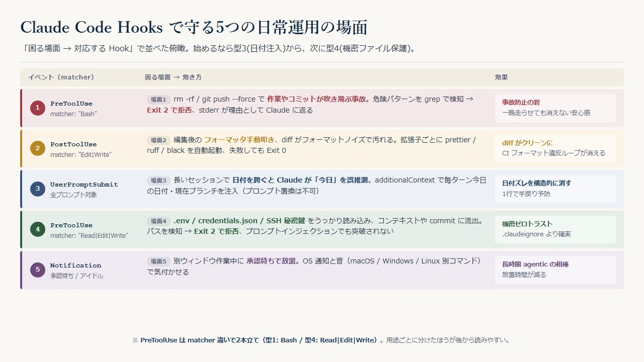Click the subtitle line below the title

click(219, 49)
